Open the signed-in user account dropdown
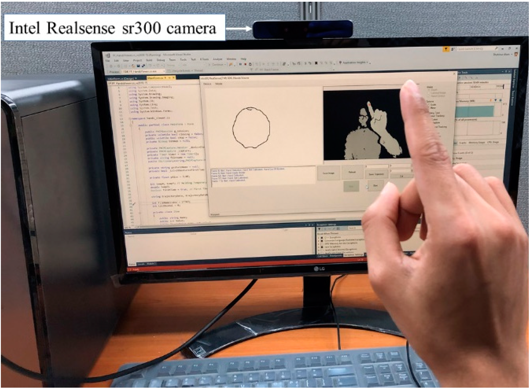This screenshot has width=532, height=392. point(503,54)
